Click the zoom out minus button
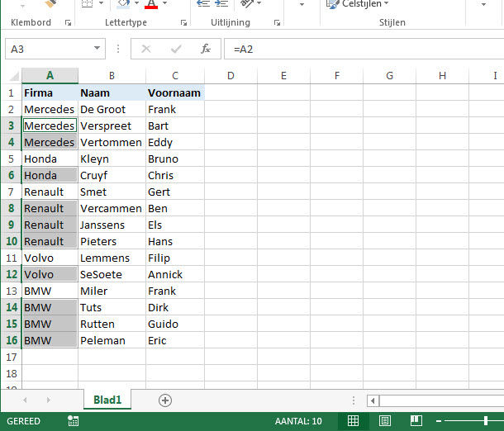Image resolution: width=504 pixels, height=431 pixels. [x=439, y=421]
